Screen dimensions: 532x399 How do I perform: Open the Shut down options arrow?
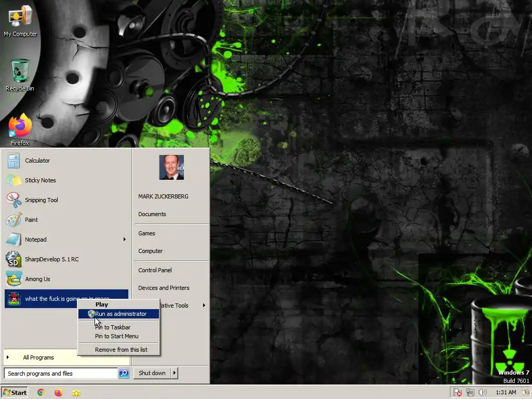(x=175, y=373)
